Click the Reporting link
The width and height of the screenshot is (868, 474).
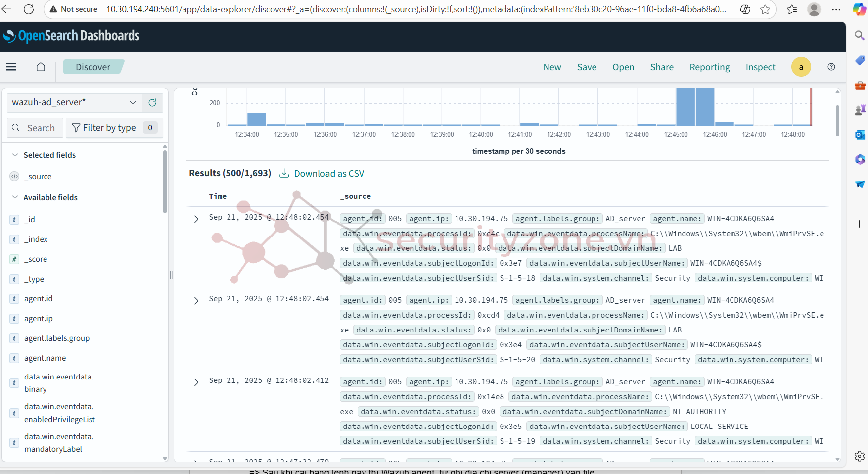point(709,67)
